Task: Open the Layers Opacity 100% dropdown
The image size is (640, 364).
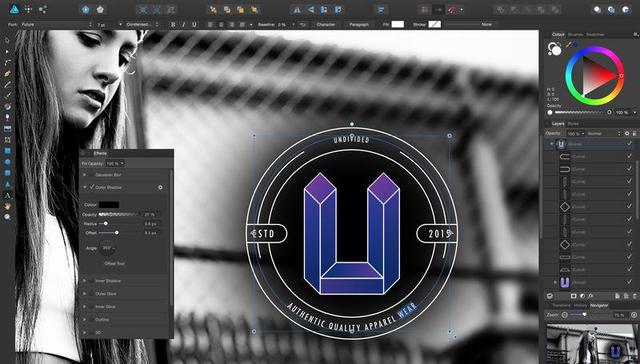Action: (x=576, y=133)
